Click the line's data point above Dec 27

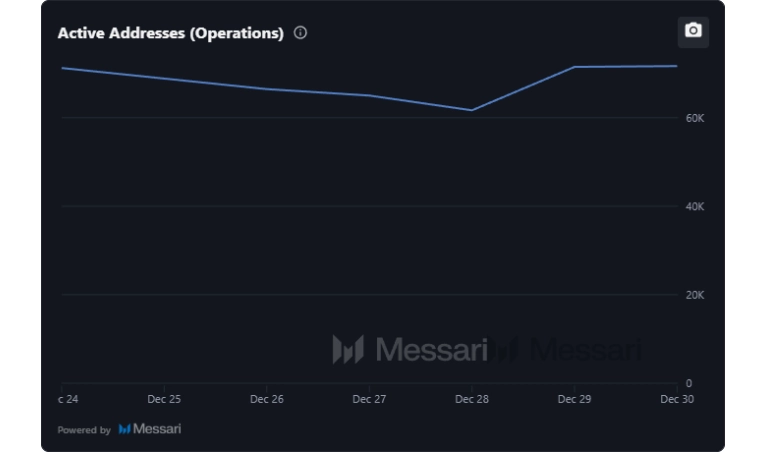369,95
